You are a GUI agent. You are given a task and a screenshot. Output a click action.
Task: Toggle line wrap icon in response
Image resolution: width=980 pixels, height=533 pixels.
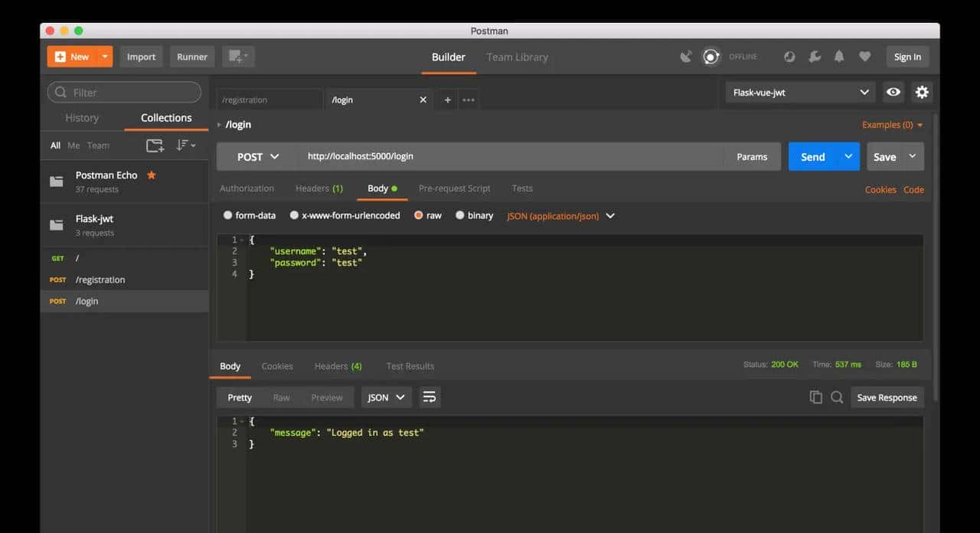coord(430,397)
